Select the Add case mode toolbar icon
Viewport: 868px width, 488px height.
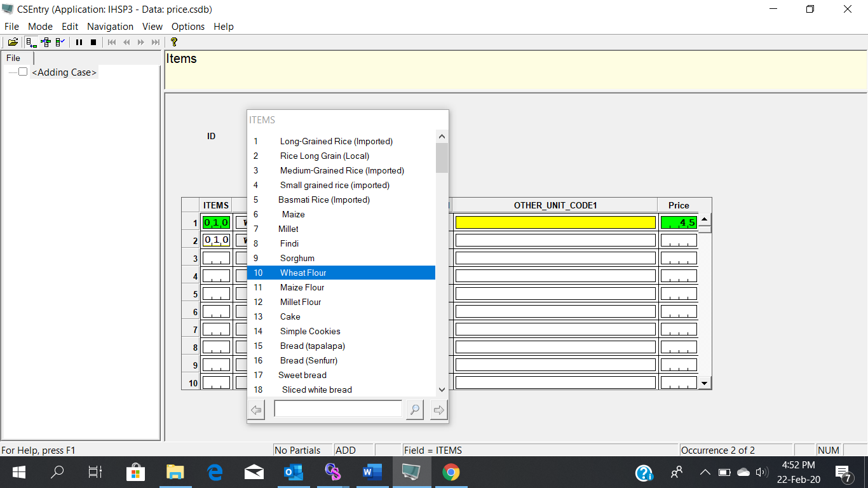pos(31,42)
